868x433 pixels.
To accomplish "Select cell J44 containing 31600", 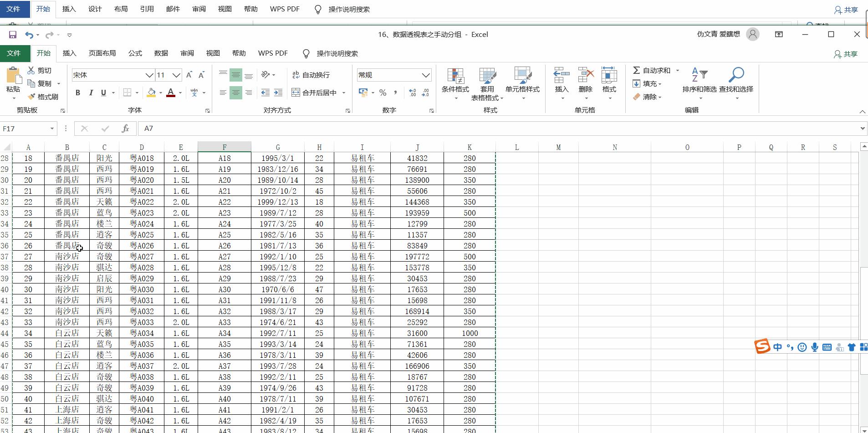I will click(x=417, y=333).
